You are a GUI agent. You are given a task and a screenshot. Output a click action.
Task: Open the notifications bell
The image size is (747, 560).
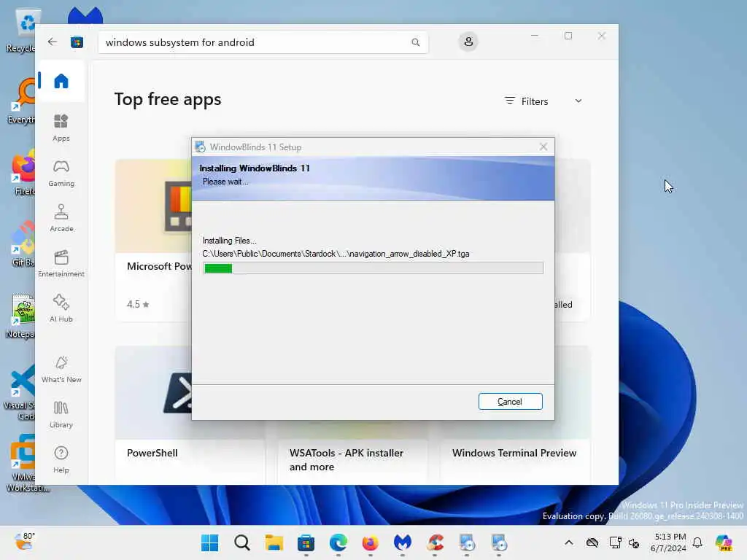(697, 542)
